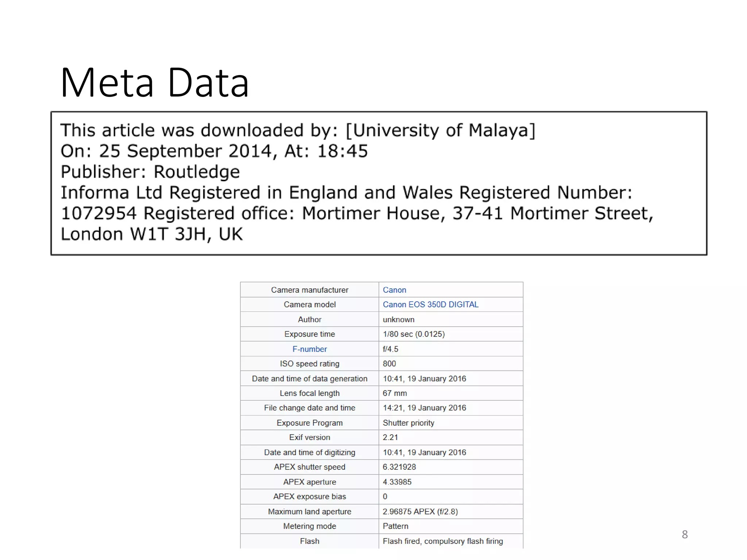Select the Lens focal length 67 mm cell
This screenshot has height=560, width=747.
(395, 393)
